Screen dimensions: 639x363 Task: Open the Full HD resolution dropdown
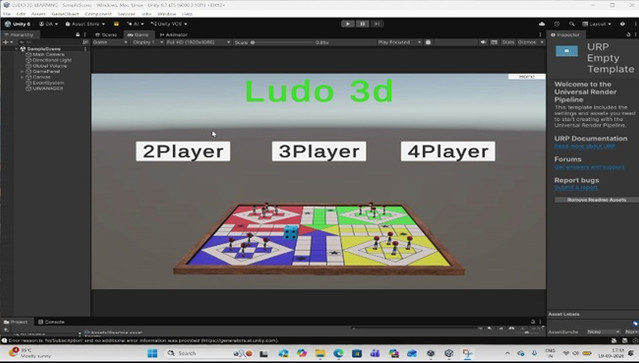198,42
